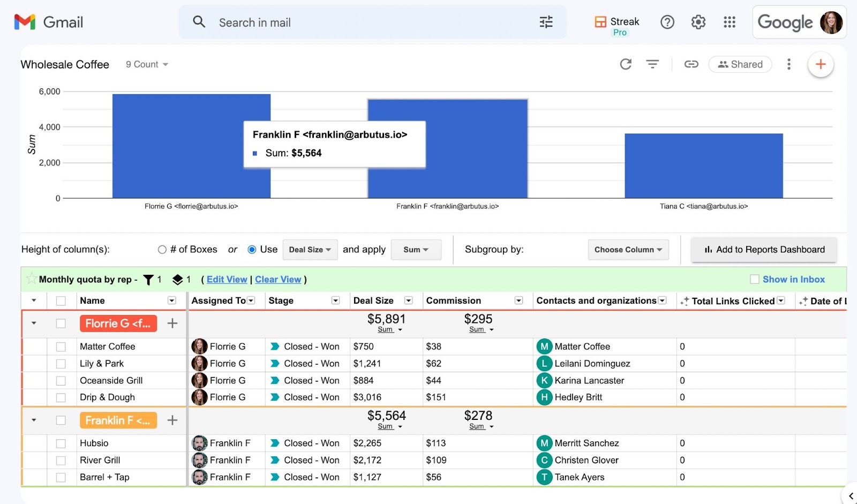Open the Google apps grid
This screenshot has height=504, width=857.
pos(729,22)
